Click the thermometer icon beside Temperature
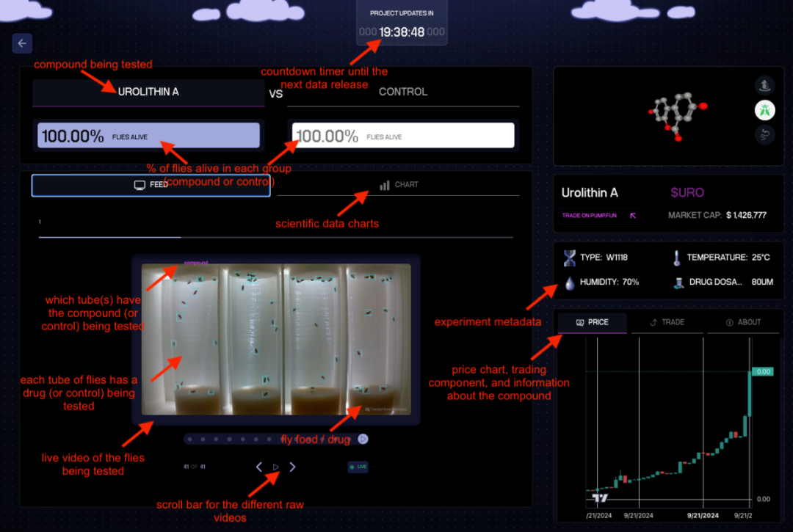The width and height of the screenshot is (793, 532). pyautogui.click(x=676, y=258)
